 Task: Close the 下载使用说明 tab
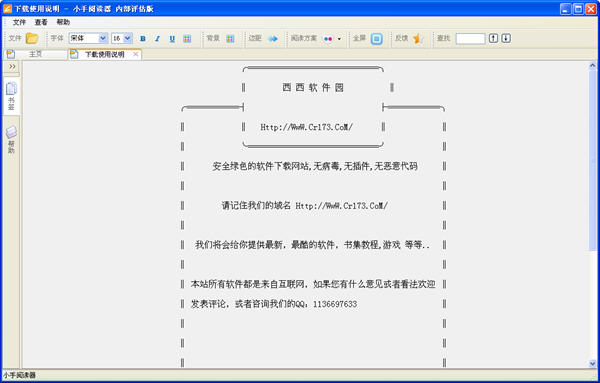tap(135, 54)
